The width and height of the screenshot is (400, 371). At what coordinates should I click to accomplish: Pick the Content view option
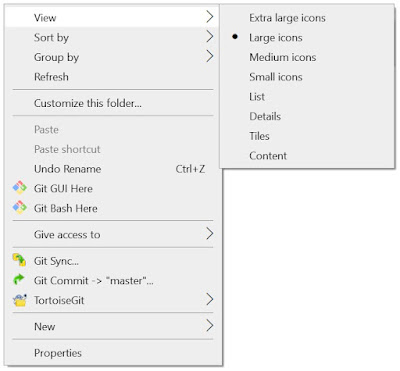[x=268, y=156]
